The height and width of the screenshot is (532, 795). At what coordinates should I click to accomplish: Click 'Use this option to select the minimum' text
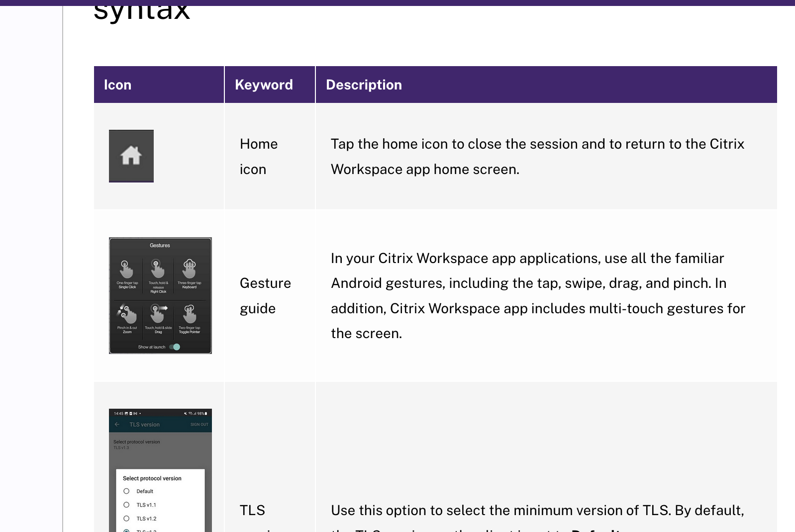(x=537, y=510)
